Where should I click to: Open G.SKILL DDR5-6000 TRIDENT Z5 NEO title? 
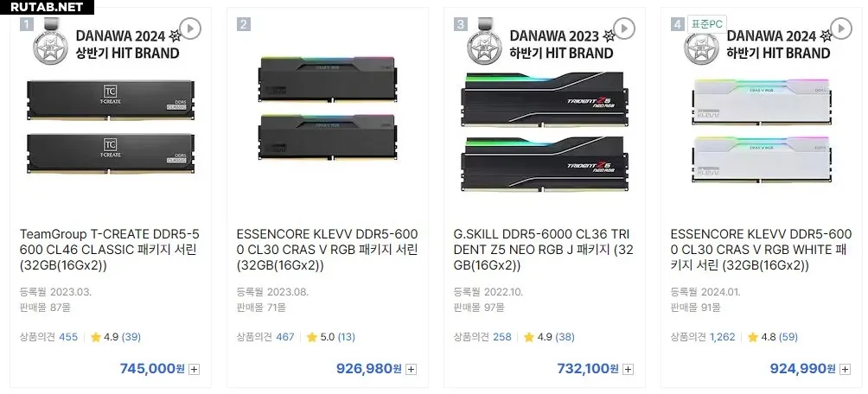click(543, 250)
